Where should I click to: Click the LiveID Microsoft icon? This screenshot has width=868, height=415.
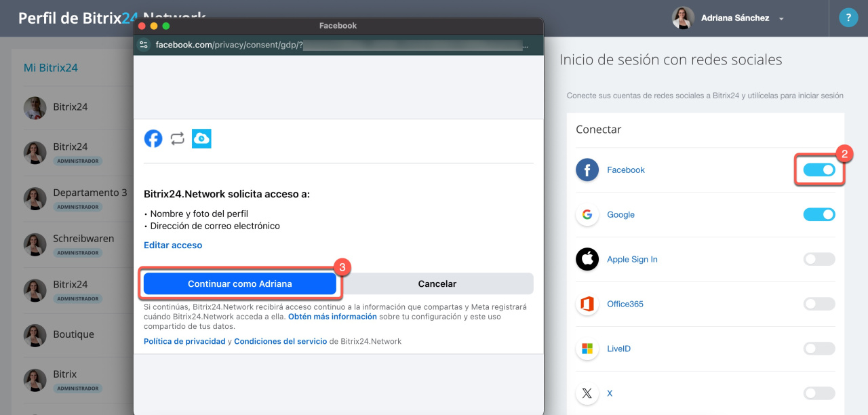(x=587, y=349)
